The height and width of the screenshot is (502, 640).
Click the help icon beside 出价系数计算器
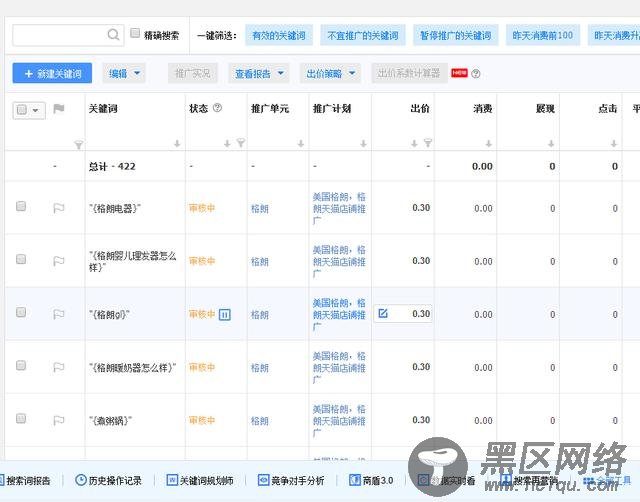476,73
